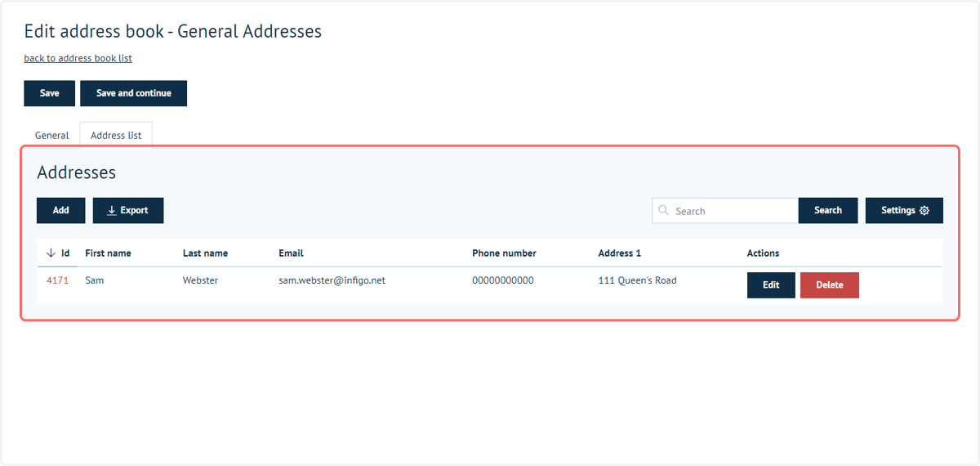Click the Addresses heading
This screenshot has height=466, width=980.
[77, 173]
